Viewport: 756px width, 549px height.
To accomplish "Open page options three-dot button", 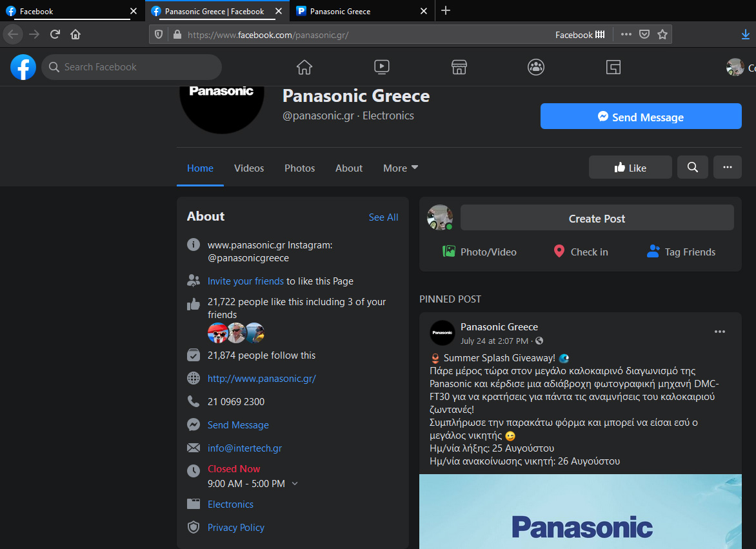I will click(727, 167).
